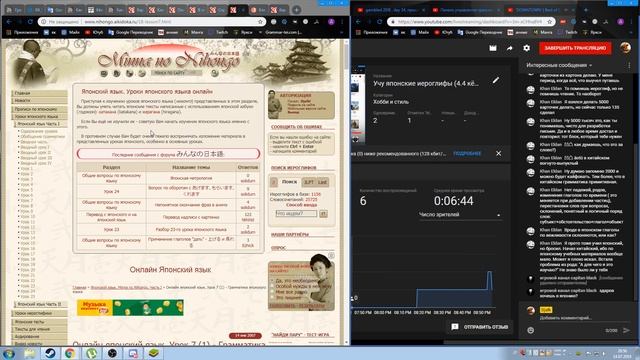Viewport: 640px width, 360px height.
Task: Open the chat three-dot options menu
Action: (629, 65)
